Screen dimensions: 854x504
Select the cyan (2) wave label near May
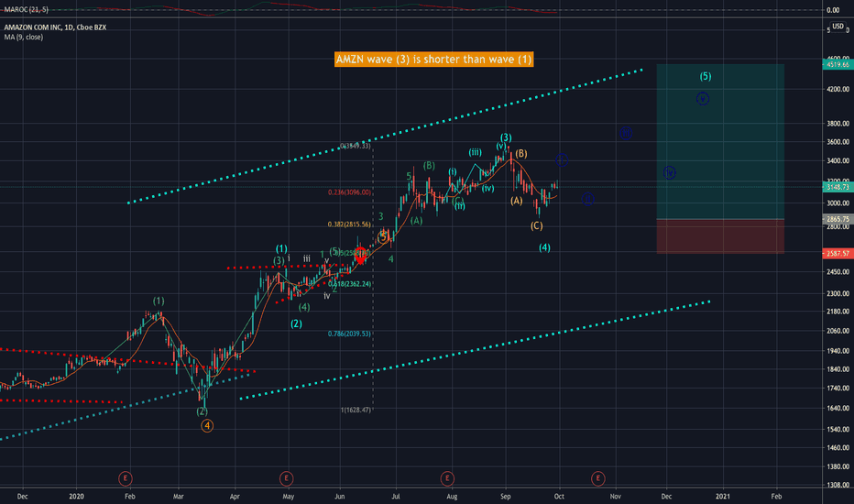point(296,323)
